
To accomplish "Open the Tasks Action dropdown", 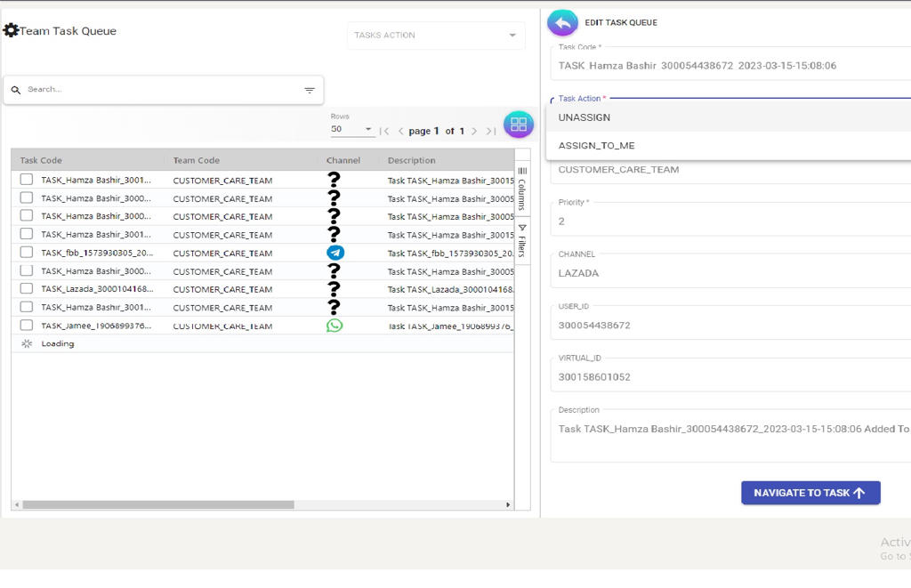I will coord(436,36).
